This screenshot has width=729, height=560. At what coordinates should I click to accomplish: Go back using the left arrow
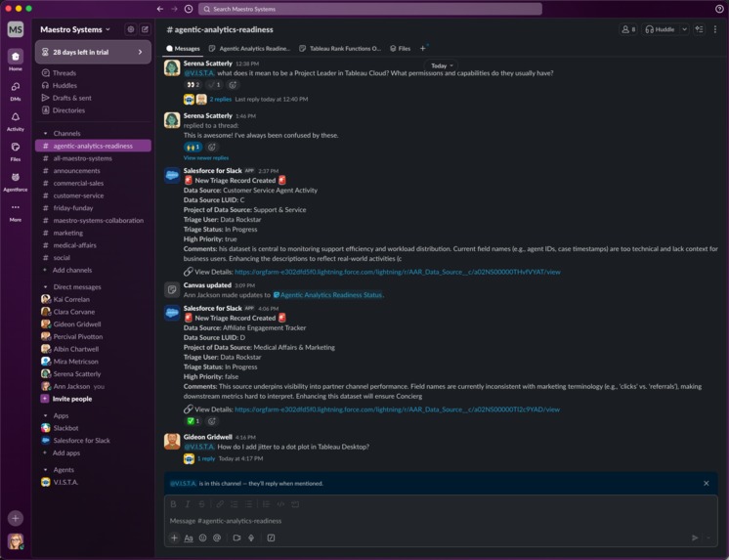point(160,9)
